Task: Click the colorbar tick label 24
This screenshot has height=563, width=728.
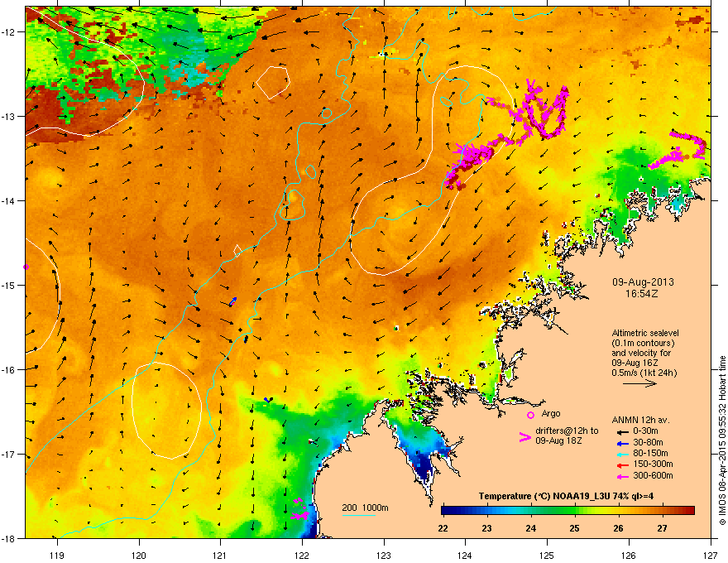Action: click(530, 528)
